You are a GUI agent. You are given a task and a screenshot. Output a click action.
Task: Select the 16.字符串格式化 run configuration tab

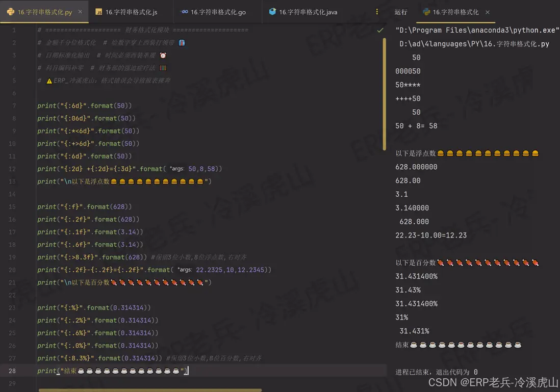[455, 12]
